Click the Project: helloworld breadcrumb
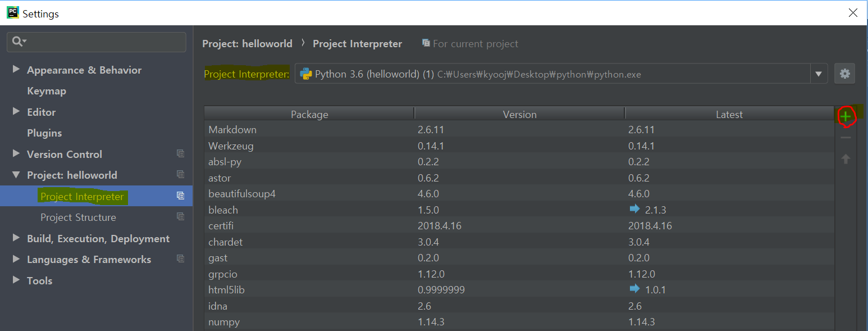This screenshot has width=868, height=331. [x=247, y=44]
